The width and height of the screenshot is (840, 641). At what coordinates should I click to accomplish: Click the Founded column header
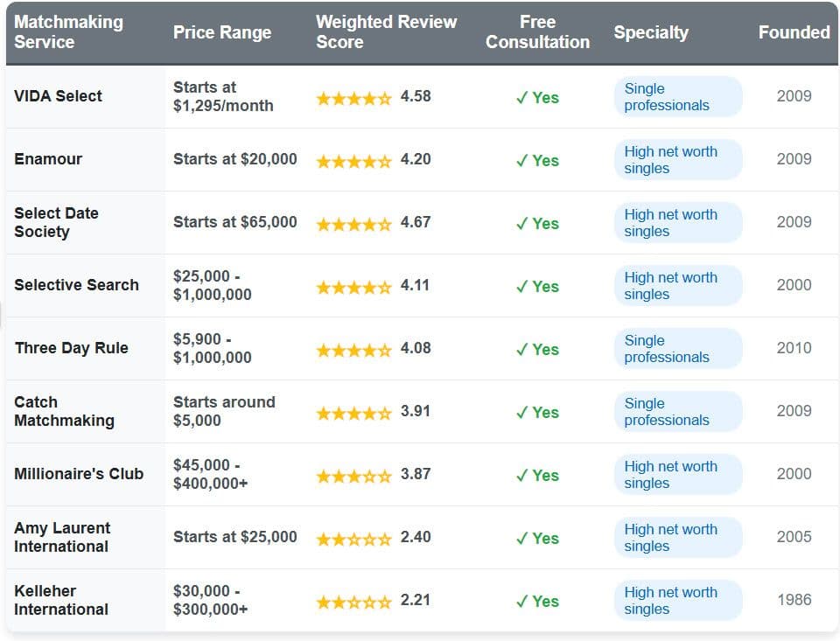pyautogui.click(x=794, y=32)
